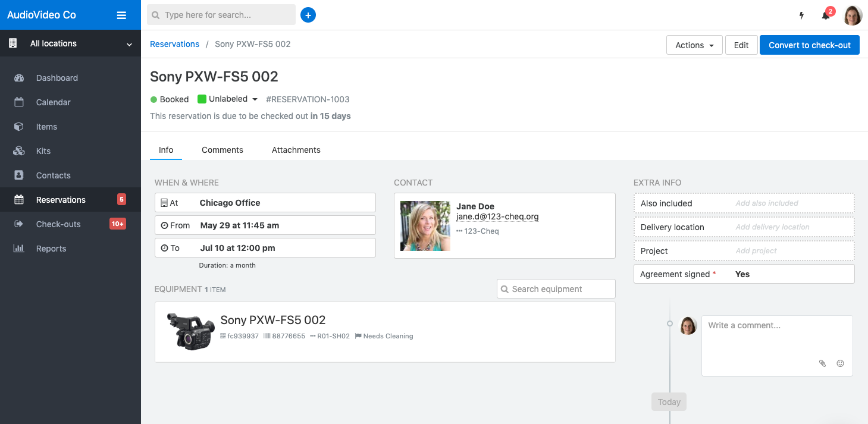Click the From May 29 date field
Image resolution: width=868 pixels, height=424 pixels.
point(265,225)
